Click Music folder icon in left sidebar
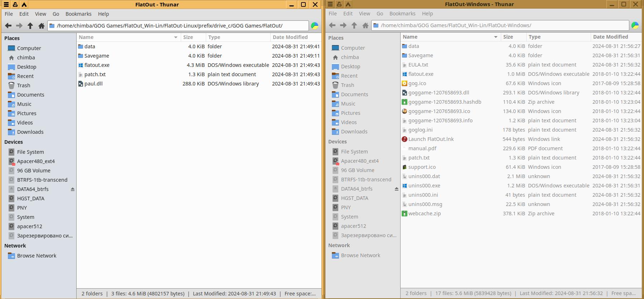Image resolution: width=644 pixels, height=299 pixels. click(11, 104)
